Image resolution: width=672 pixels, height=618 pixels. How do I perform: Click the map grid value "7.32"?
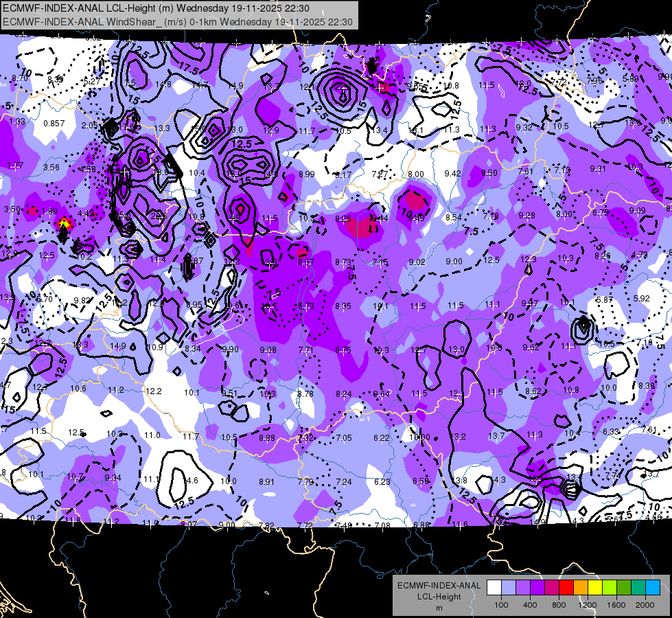pyautogui.click(x=305, y=438)
